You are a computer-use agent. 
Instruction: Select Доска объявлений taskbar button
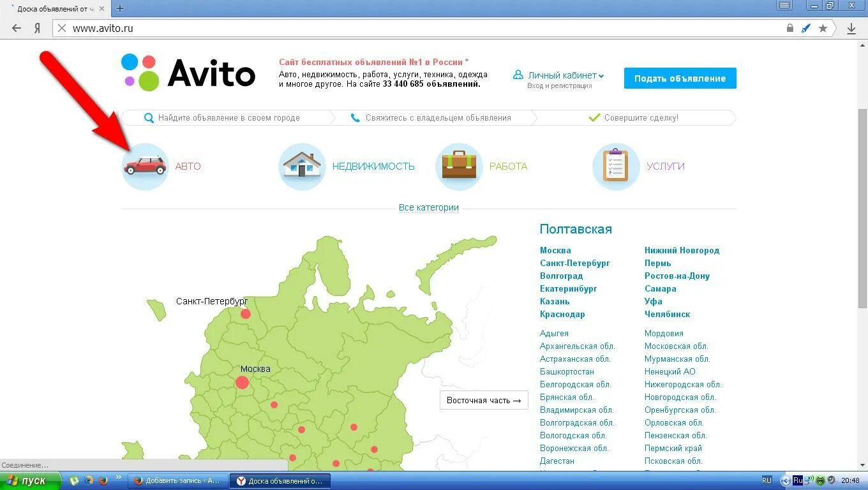coord(280,480)
